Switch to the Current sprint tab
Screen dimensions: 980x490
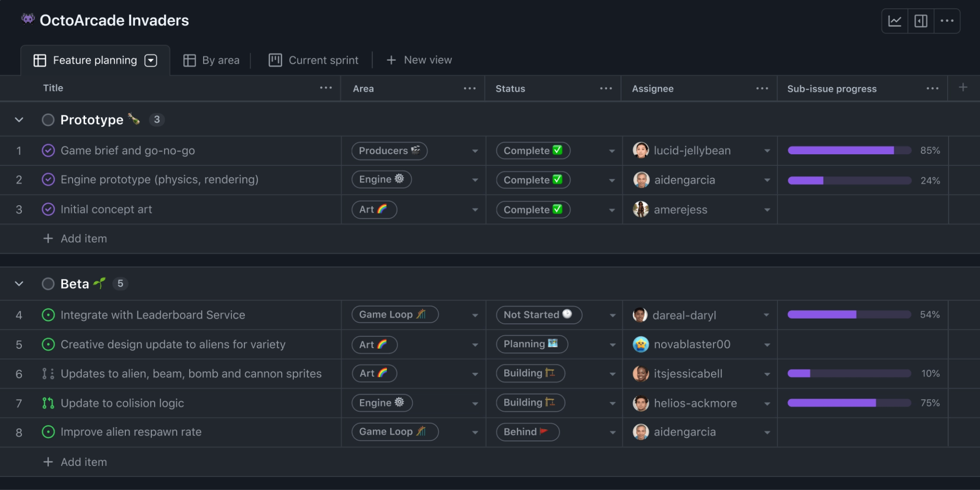(x=314, y=61)
